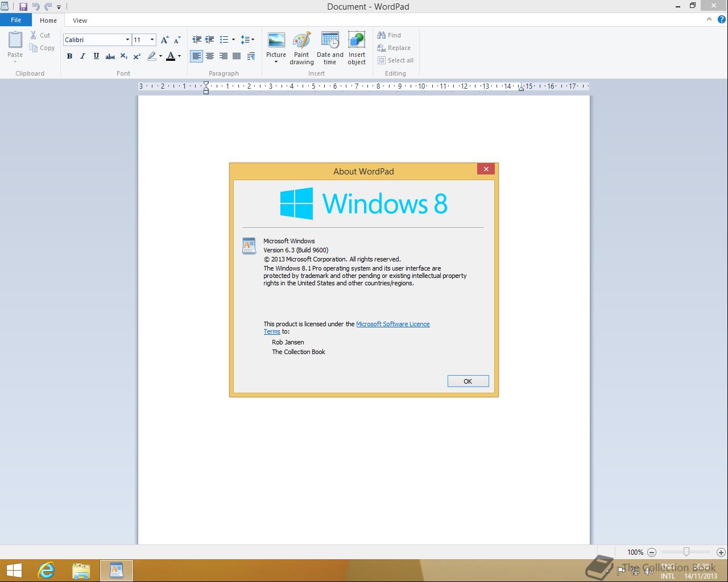Click the right indent marker on ruler

pos(521,89)
